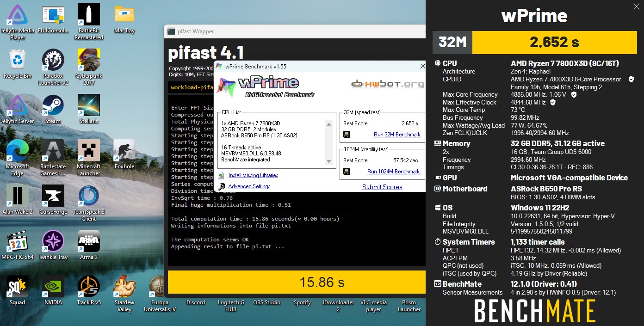Launch Twinkle Tray shortcut

[53, 246]
